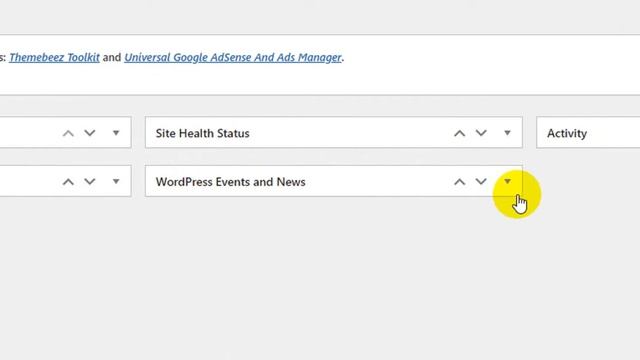Image resolution: width=640 pixels, height=360 pixels.
Task: Move Site Health Status widget up
Action: (460, 133)
